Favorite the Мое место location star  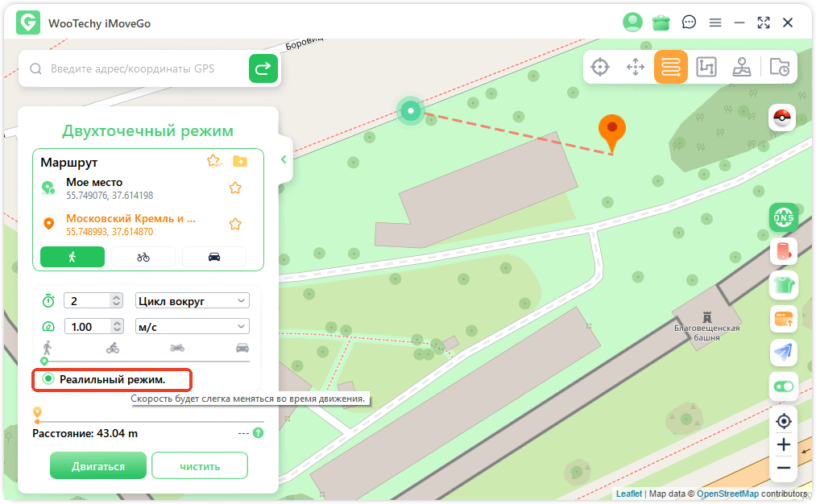click(235, 188)
